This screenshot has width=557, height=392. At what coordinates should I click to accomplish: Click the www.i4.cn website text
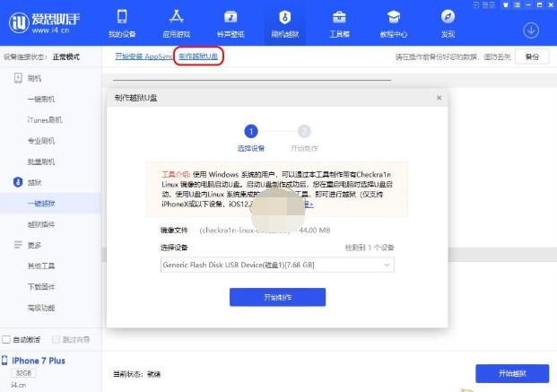pyautogui.click(x=50, y=30)
